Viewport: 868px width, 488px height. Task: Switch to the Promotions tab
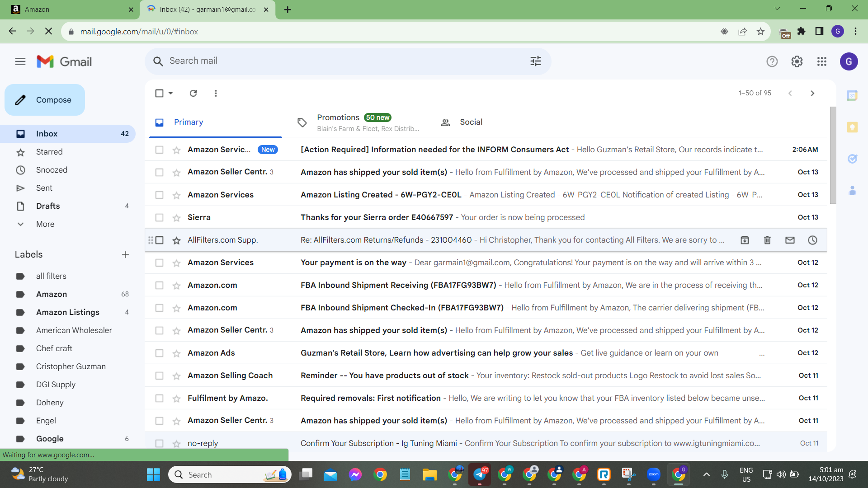click(x=359, y=122)
